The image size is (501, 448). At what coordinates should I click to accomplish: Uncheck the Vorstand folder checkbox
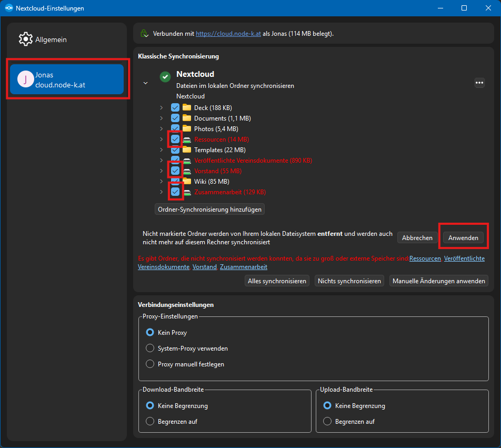[x=175, y=171]
